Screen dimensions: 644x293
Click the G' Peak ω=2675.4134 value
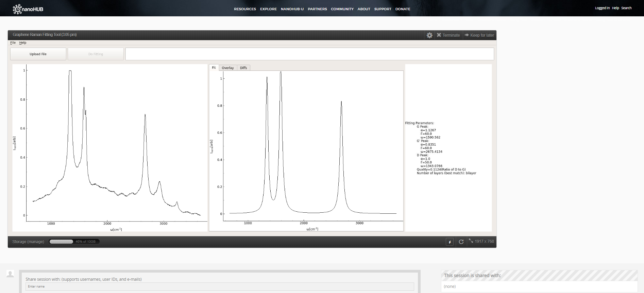(x=431, y=152)
